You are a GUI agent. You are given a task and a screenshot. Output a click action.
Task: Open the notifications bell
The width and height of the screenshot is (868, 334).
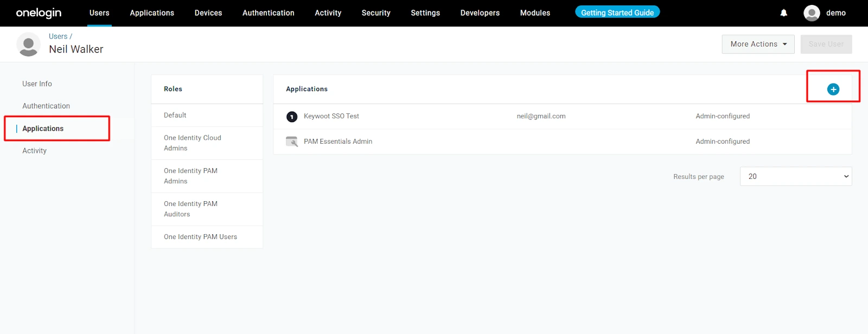click(783, 13)
